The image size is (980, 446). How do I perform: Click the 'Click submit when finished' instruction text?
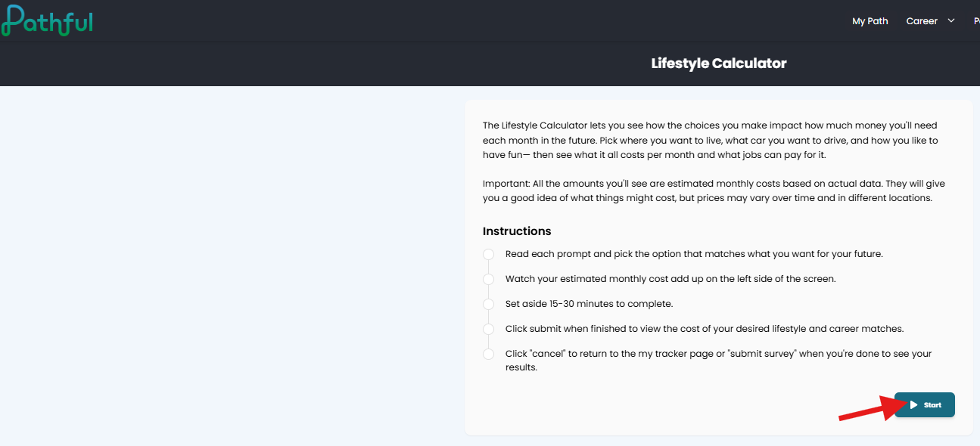pos(705,329)
